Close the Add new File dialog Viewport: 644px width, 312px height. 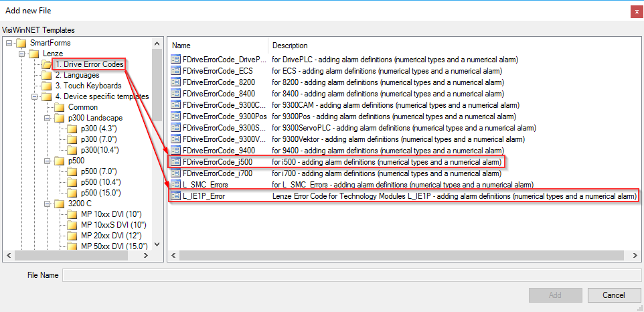click(x=637, y=12)
